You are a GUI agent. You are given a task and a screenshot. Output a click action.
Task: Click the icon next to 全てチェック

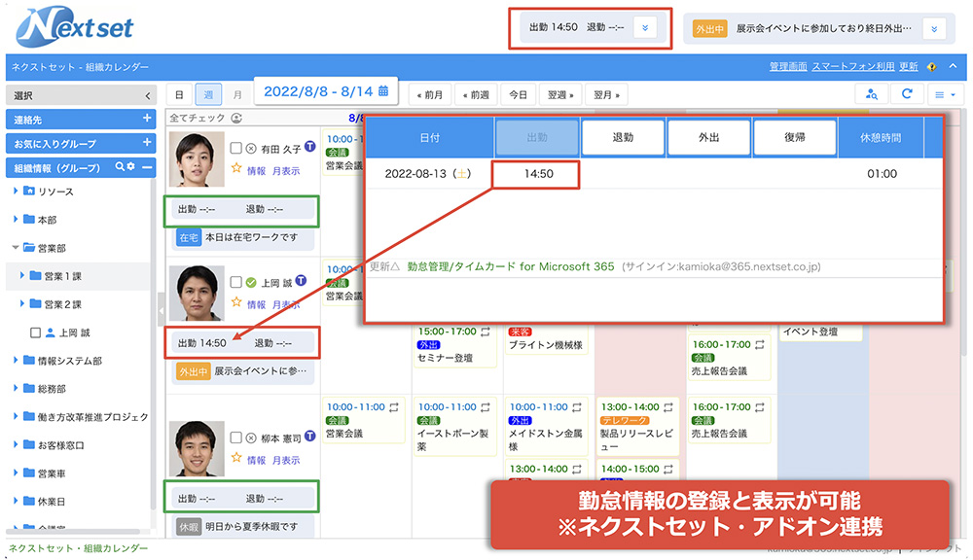click(235, 118)
